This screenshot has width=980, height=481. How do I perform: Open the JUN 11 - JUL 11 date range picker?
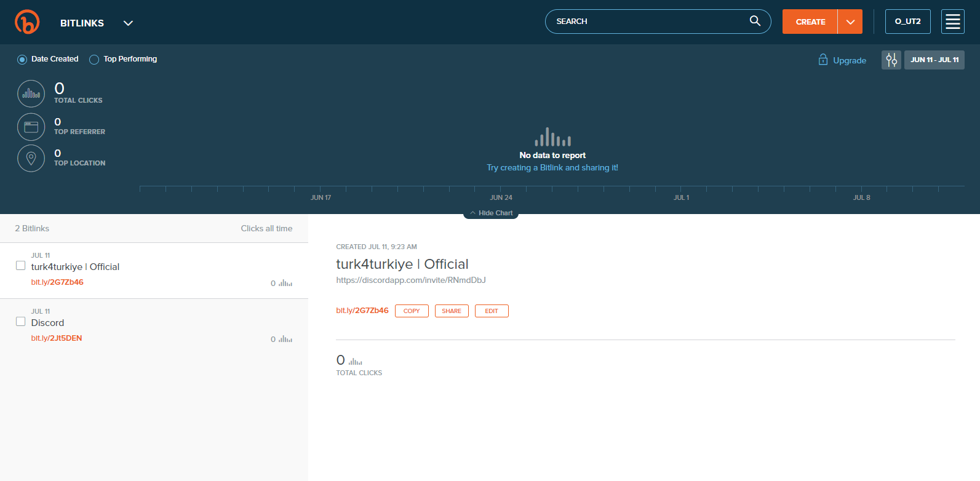pyautogui.click(x=934, y=60)
